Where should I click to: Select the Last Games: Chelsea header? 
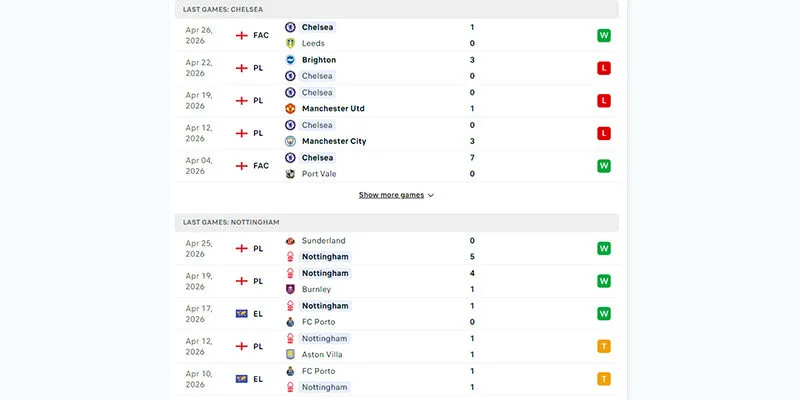(x=396, y=9)
